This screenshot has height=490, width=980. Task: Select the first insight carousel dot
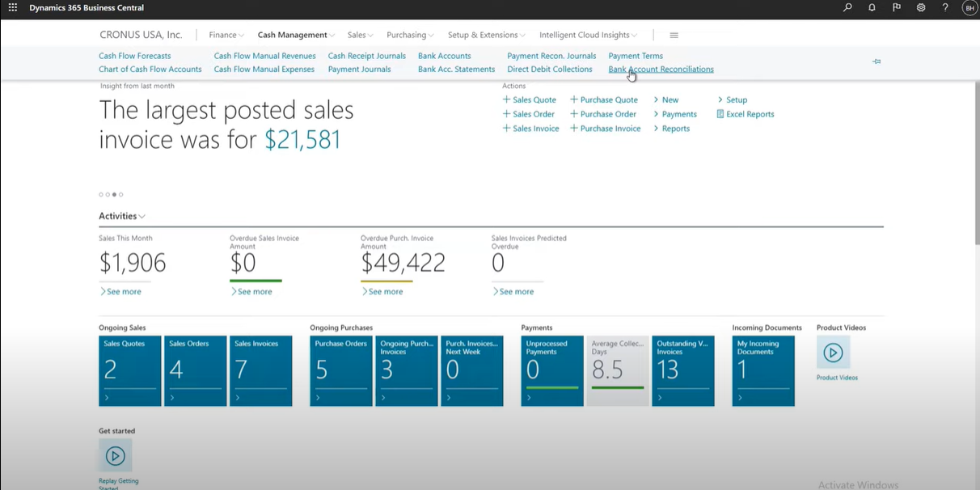click(x=101, y=194)
